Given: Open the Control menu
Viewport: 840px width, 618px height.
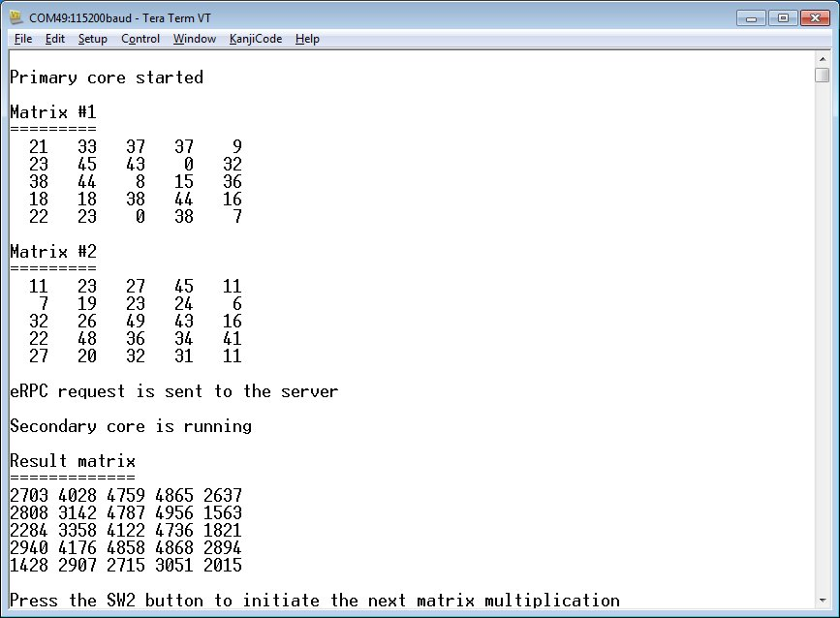Looking at the screenshot, I should pos(140,39).
